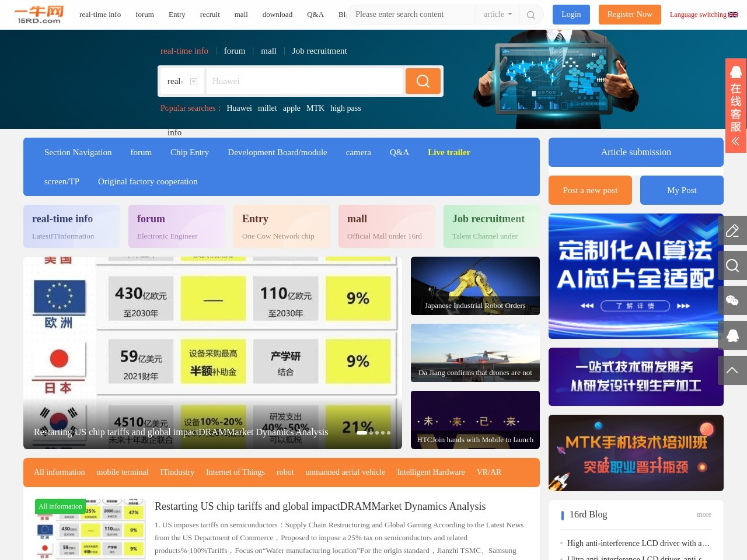The width and height of the screenshot is (747, 560).
Task: Click Language switching link
Action: coord(698,15)
